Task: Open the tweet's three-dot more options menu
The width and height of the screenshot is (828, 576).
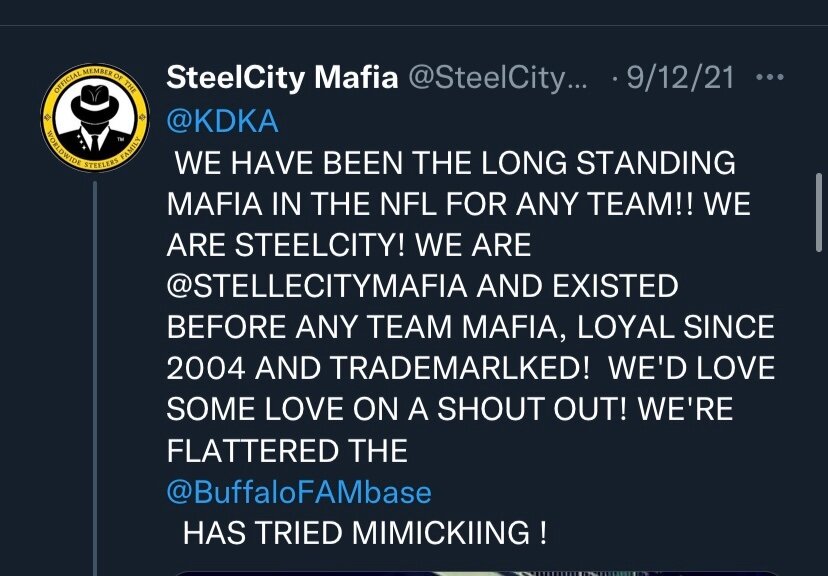Action: click(x=769, y=77)
